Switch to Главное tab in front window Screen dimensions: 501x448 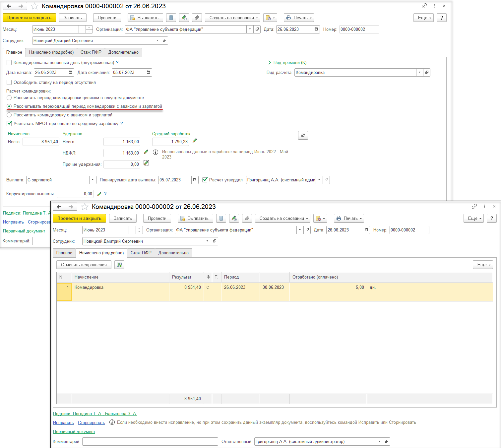[64, 253]
